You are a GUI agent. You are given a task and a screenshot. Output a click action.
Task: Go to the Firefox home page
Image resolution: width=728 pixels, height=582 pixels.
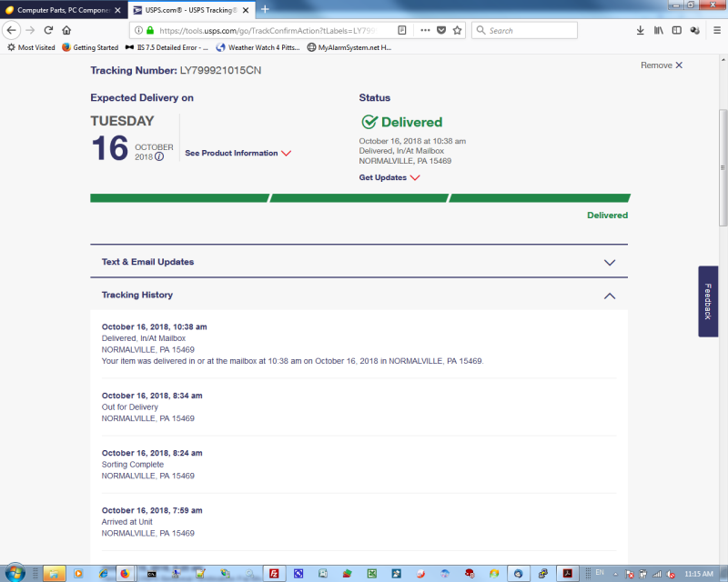pos(66,30)
